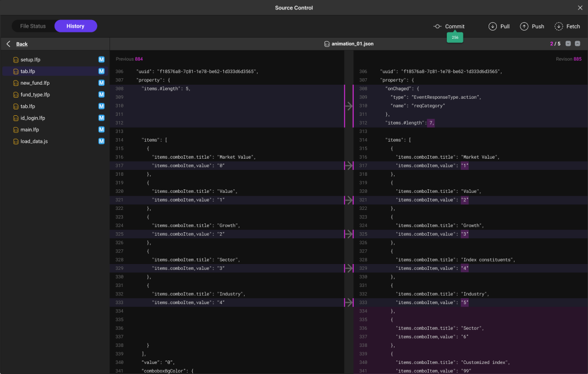Click the modified badge next to main.lfp
Screen dimensions: 588x374
point(101,130)
